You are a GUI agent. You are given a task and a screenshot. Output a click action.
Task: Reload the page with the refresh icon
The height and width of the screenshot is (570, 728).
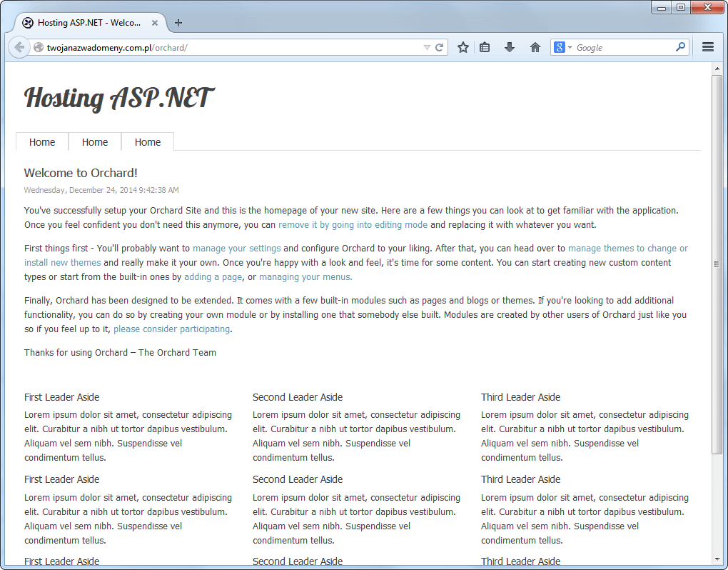(x=439, y=47)
